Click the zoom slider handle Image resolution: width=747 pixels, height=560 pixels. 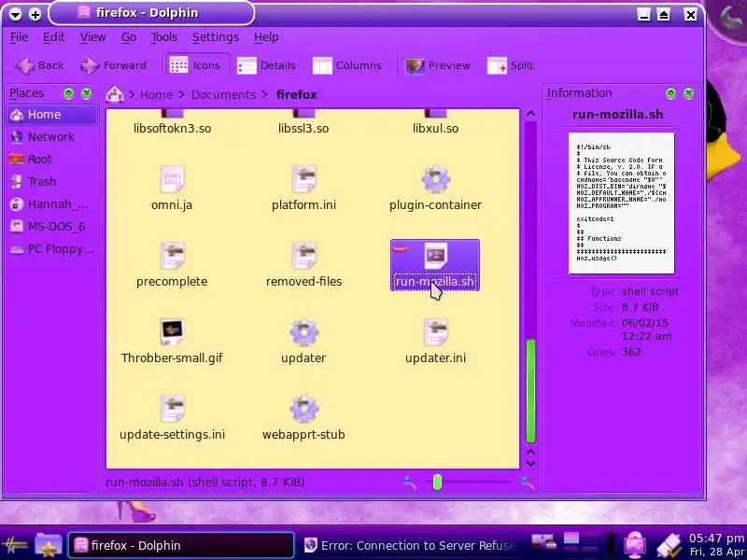tap(437, 483)
